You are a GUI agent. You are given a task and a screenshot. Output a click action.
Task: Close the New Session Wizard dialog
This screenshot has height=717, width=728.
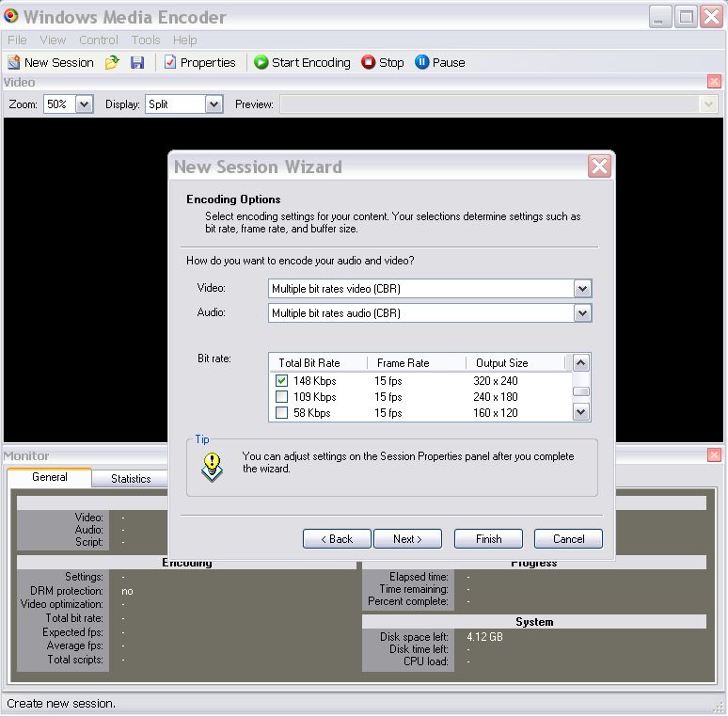(x=599, y=167)
